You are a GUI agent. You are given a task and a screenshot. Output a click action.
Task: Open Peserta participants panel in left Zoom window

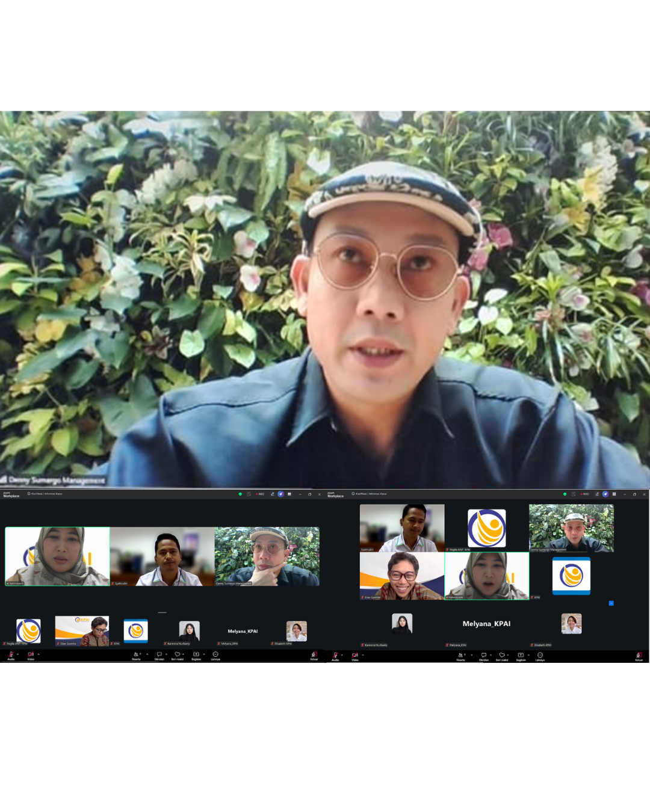136,654
